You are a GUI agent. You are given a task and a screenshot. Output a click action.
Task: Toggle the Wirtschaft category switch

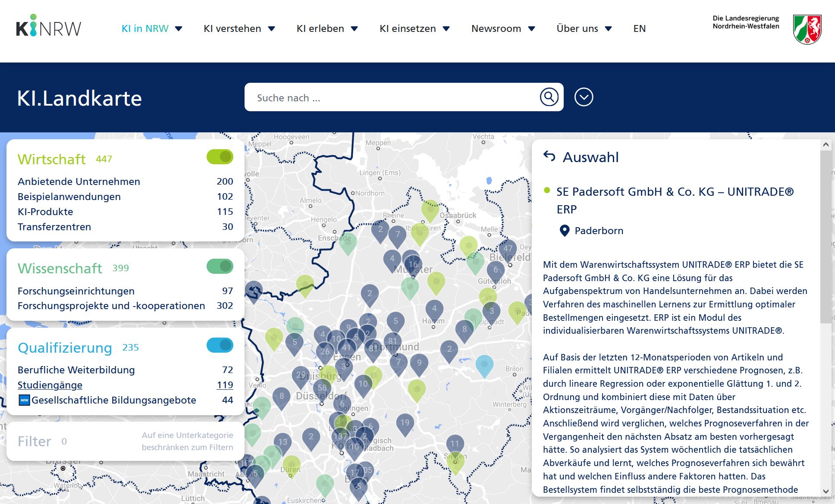pyautogui.click(x=220, y=157)
